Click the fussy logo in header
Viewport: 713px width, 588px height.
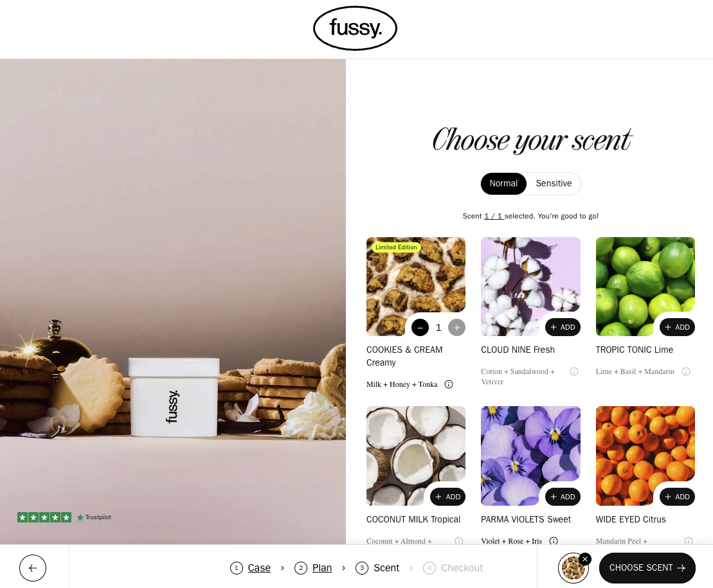pyautogui.click(x=355, y=28)
